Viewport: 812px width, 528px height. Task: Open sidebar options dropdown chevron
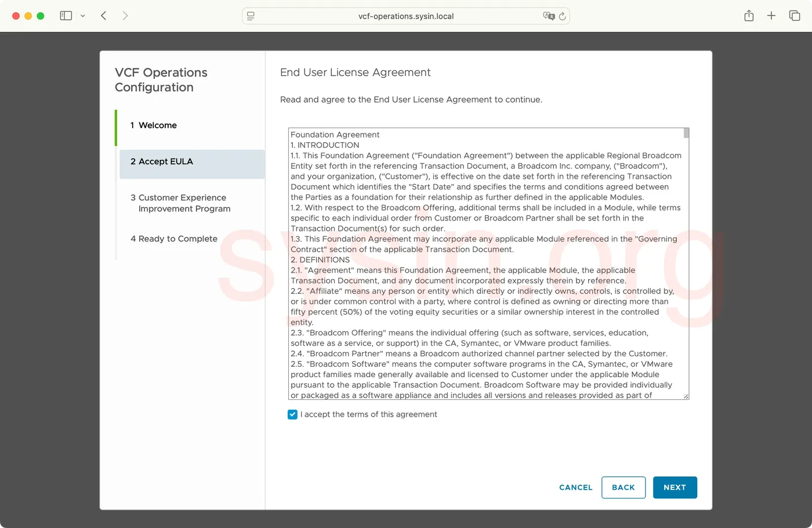(x=83, y=16)
